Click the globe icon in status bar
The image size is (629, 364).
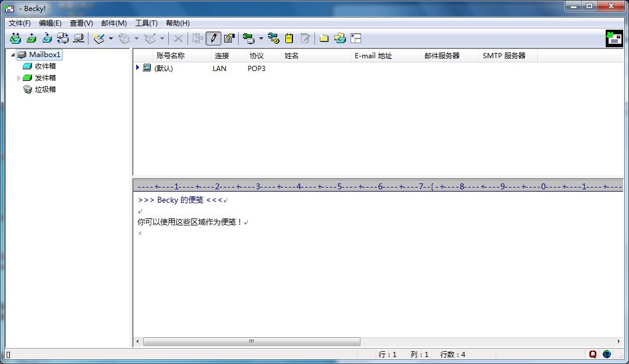(607, 354)
